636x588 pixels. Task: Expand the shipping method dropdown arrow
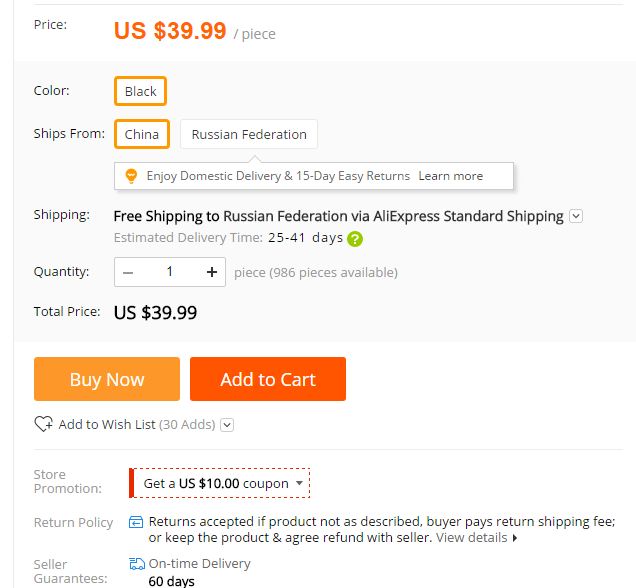[576, 216]
